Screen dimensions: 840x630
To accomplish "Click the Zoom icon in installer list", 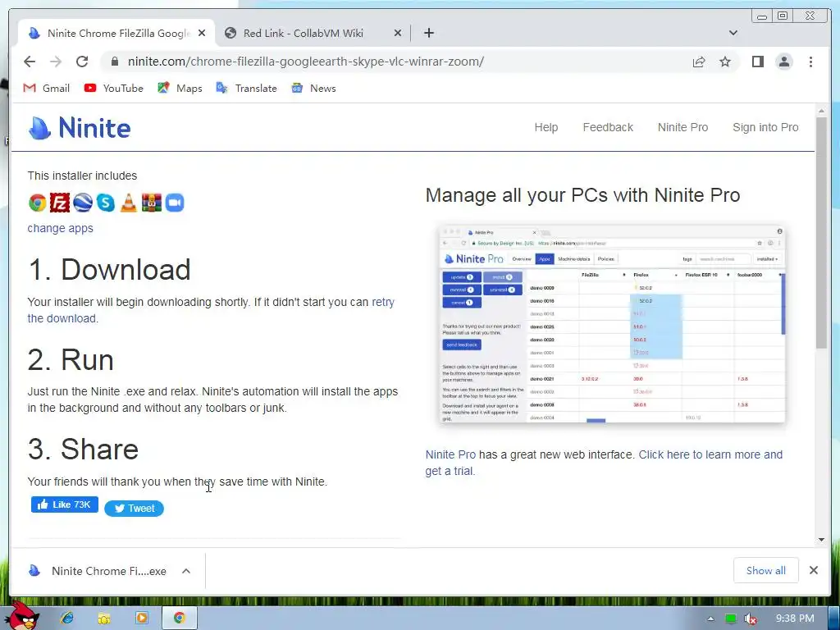I will 175,203.
